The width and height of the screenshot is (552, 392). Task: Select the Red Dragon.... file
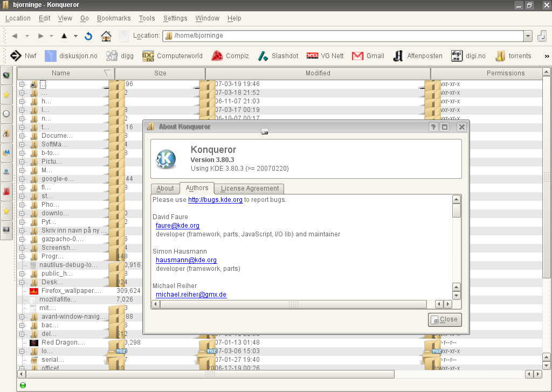(63, 342)
